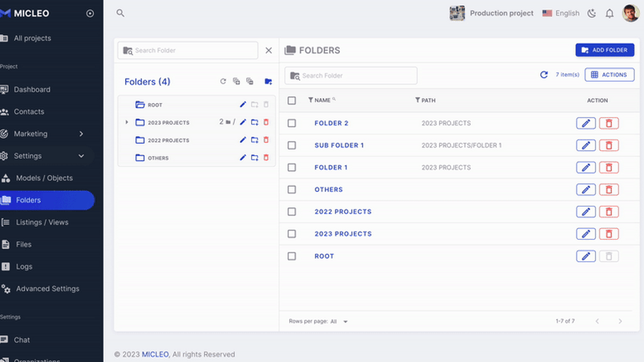Open English language selector
This screenshot has width=644, height=362.
(x=560, y=13)
